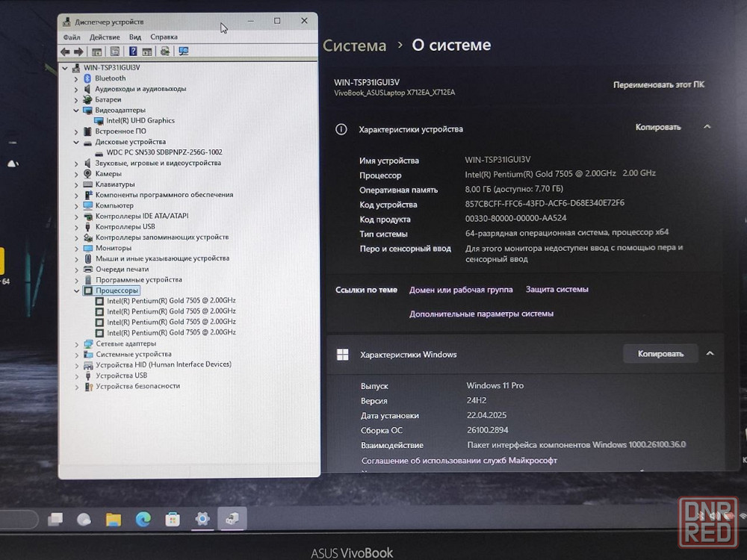Open Дополнительные параметры системы link
The height and width of the screenshot is (560, 747).
pos(481,314)
